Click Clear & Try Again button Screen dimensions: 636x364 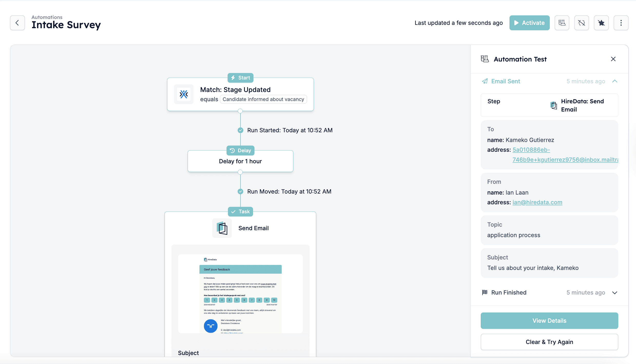[549, 342]
